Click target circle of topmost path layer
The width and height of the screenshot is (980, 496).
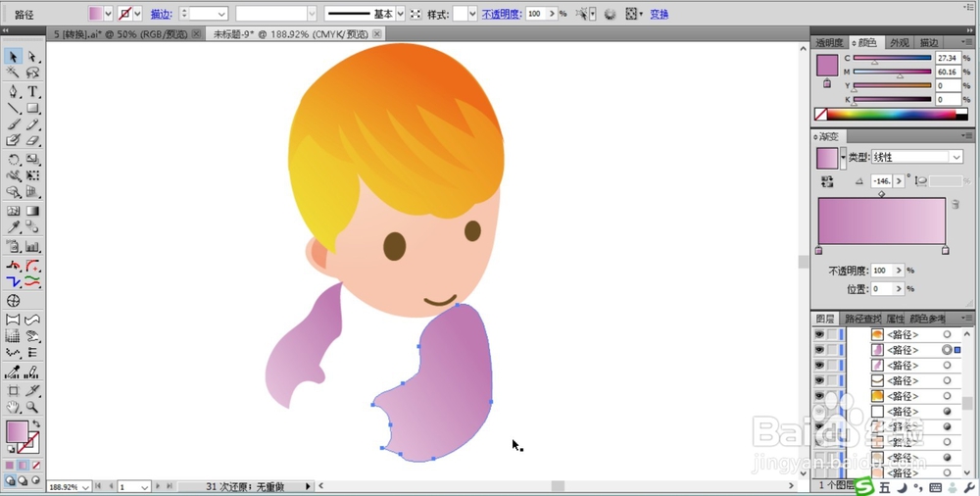point(948,334)
